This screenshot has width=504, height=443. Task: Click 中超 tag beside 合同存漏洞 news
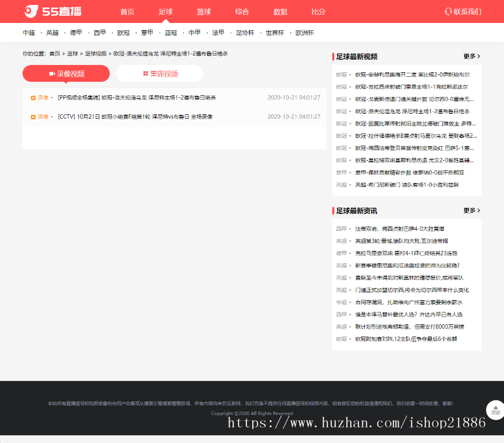pyautogui.click(x=342, y=302)
